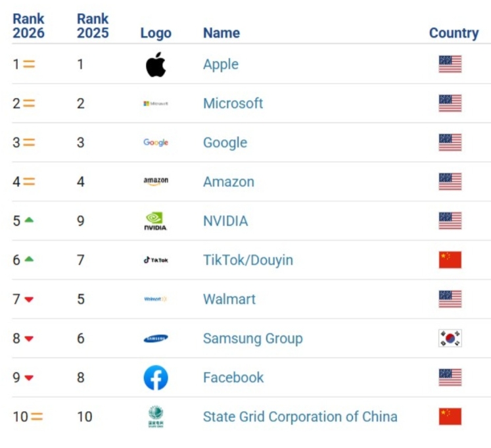Sort by Rank 2026 column header
Image resolution: width=491 pixels, height=448 pixels.
[28, 26]
